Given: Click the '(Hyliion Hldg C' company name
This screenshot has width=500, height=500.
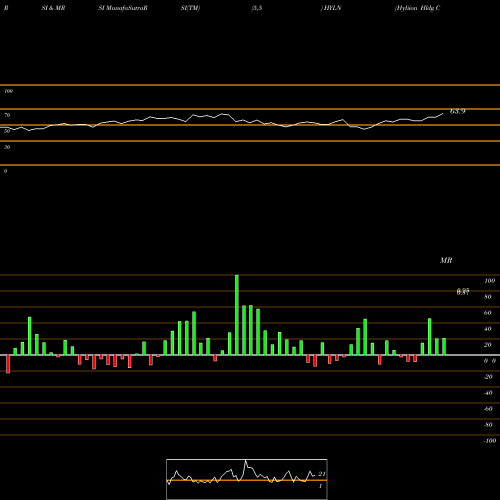Looking at the screenshot, I should pos(418,8).
